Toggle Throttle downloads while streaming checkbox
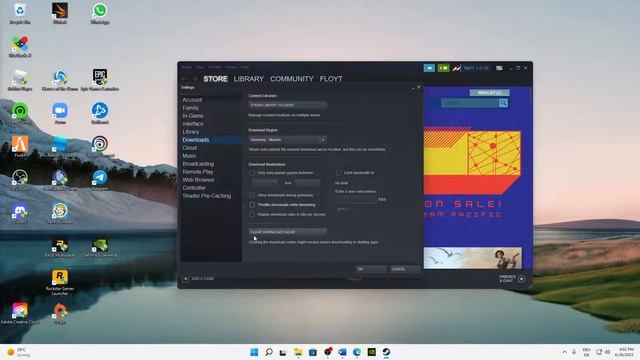Image resolution: width=640 pixels, height=360 pixels. (x=252, y=205)
